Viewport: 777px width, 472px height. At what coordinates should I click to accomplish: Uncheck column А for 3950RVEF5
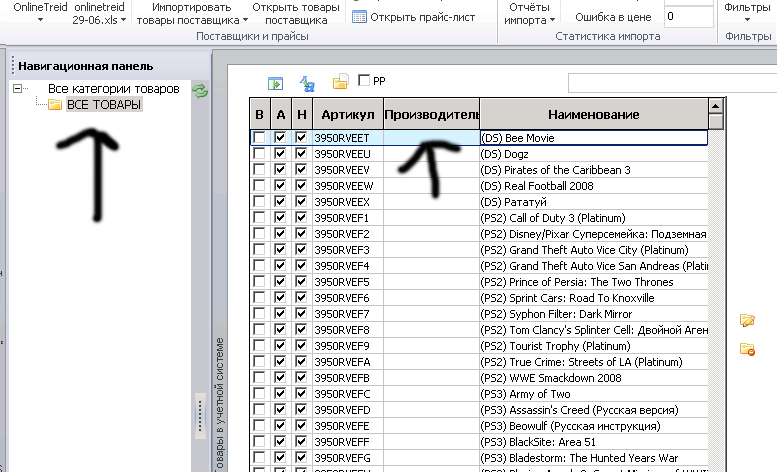(x=280, y=281)
